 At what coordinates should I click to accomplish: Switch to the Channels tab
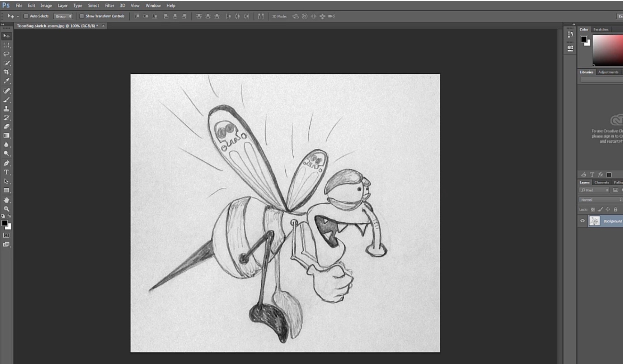(601, 182)
